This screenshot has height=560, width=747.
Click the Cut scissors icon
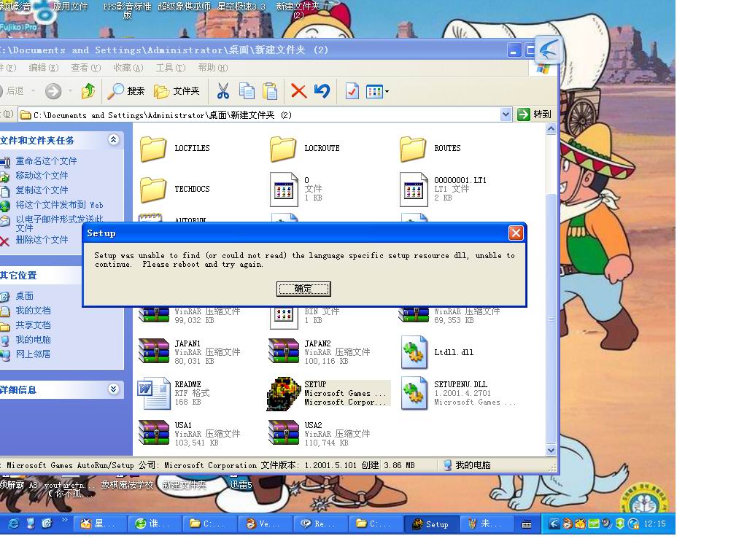point(223,91)
